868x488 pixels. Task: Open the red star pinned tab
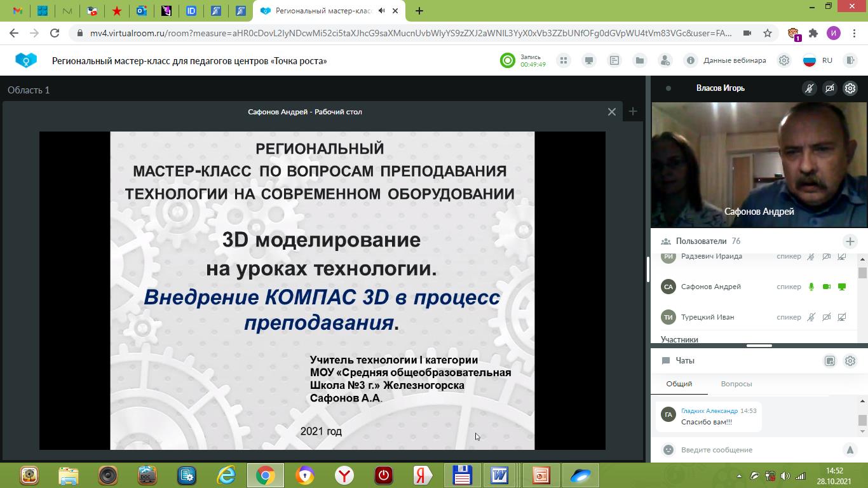click(116, 11)
